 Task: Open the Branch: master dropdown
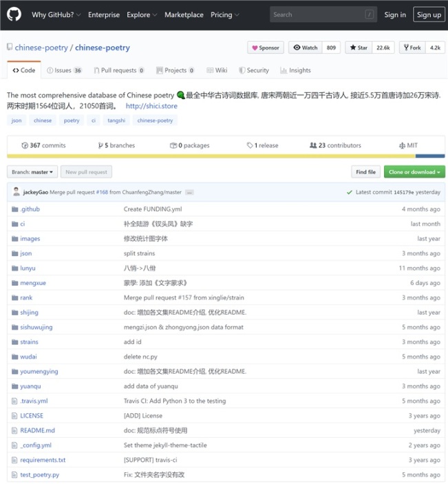click(x=32, y=172)
